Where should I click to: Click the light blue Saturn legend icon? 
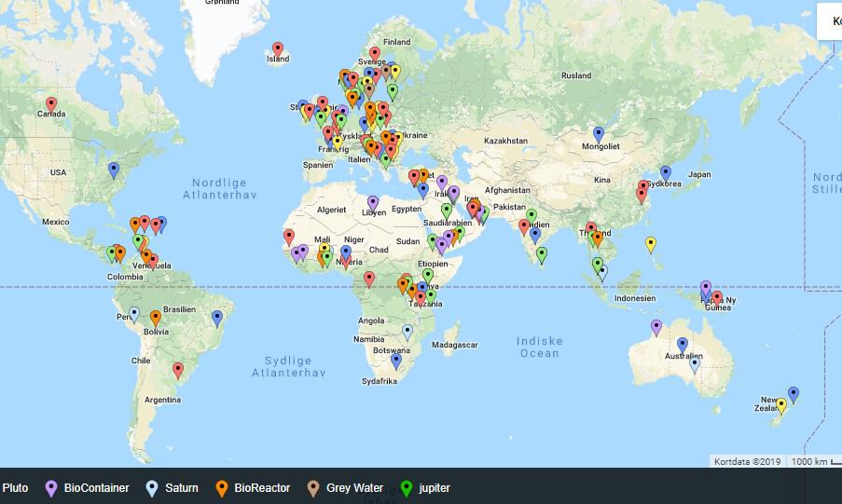coord(152,488)
